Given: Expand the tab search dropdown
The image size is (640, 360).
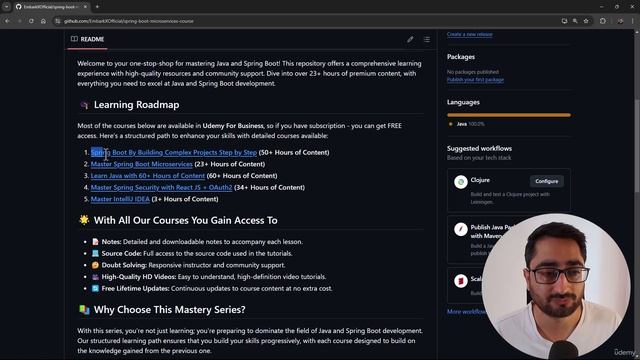Looking at the screenshot, I should click(x=7, y=7).
